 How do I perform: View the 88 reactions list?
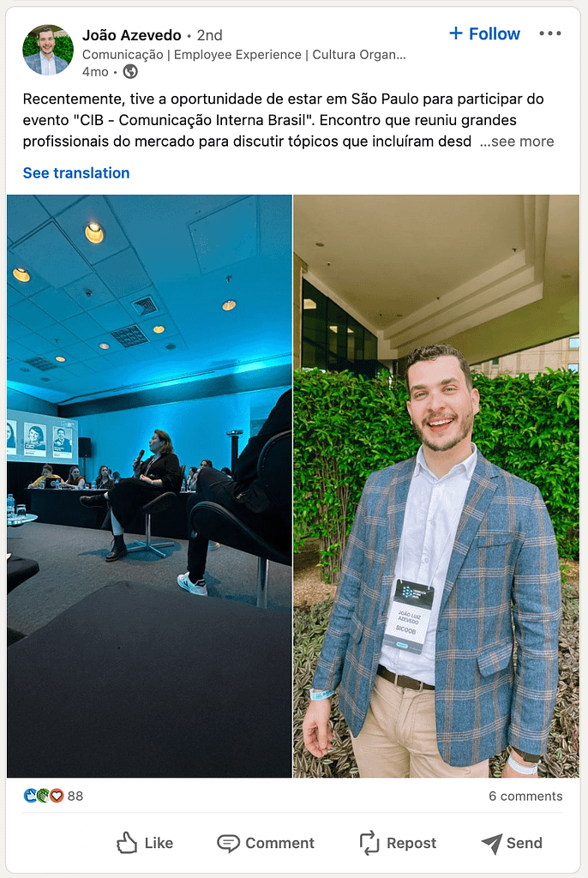[x=75, y=796]
